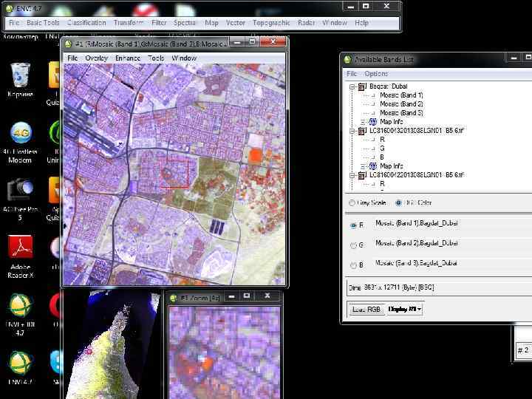The height and width of the screenshot is (399, 532).
Task: Select Mosaic (Band 3) in the tree
Action: [x=401, y=113]
